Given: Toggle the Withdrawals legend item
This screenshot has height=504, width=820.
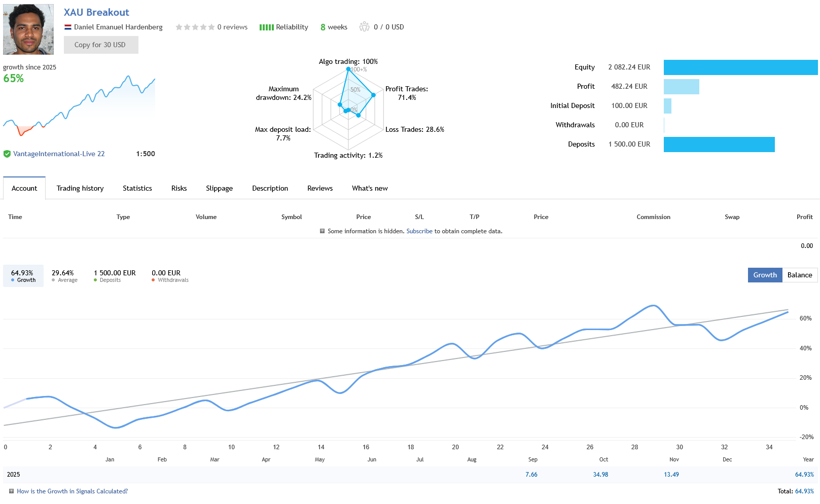Looking at the screenshot, I should click(169, 276).
